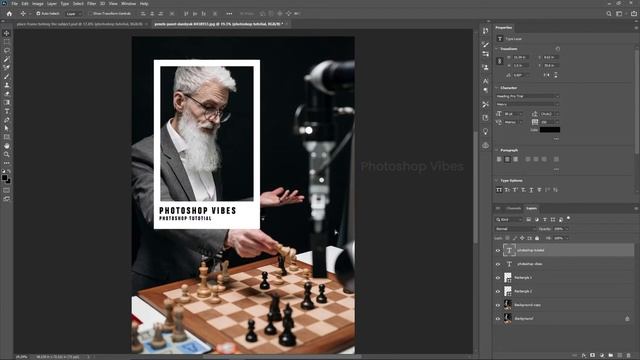This screenshot has height=360, width=640.
Task: Select the Background copy layer thumbnail
Action: 508,305
